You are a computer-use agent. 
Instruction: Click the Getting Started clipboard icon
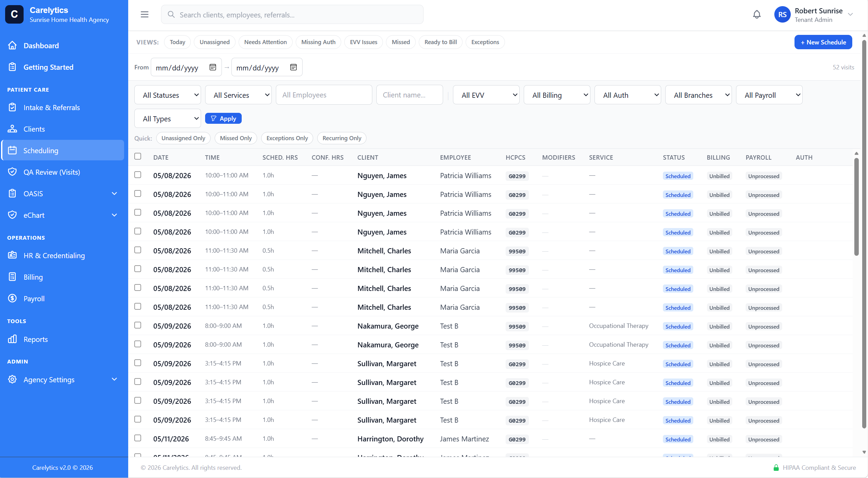pyautogui.click(x=12, y=67)
